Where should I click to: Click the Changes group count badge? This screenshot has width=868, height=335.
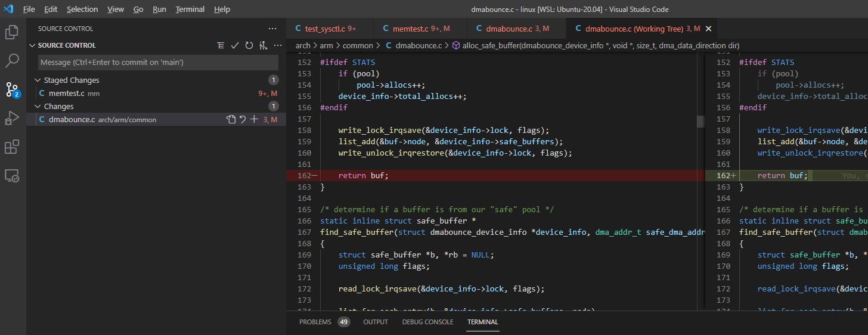pyautogui.click(x=274, y=107)
